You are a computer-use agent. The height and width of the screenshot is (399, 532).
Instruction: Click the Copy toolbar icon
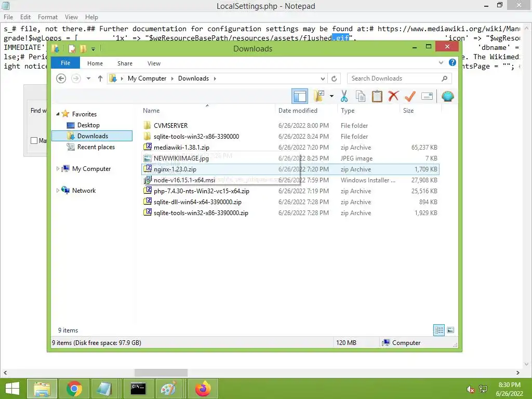(x=361, y=96)
